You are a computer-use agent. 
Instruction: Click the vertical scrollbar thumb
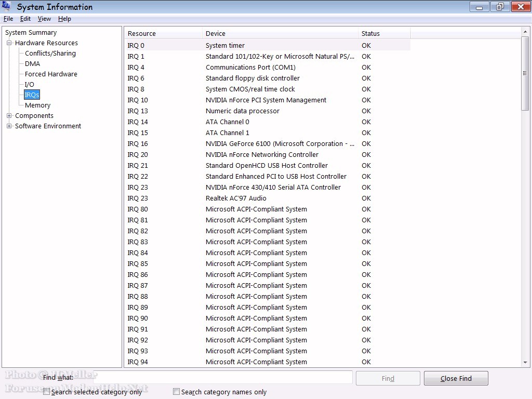pos(525,73)
